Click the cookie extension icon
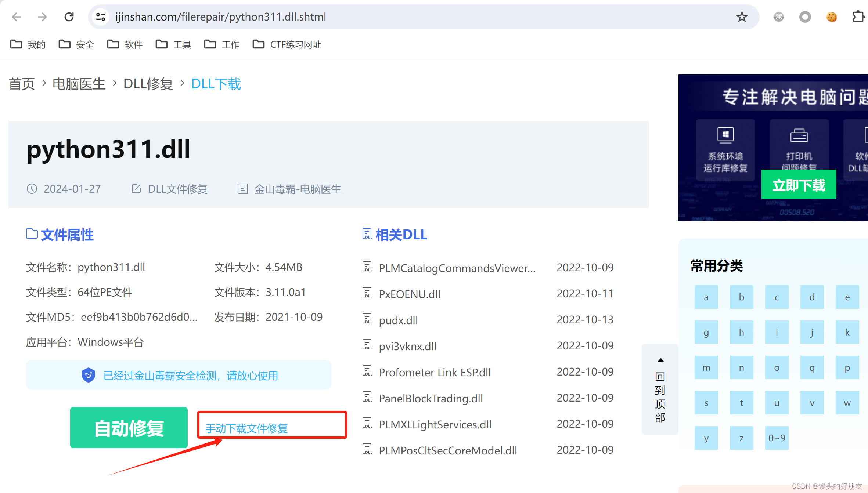This screenshot has height=493, width=868. [x=832, y=17]
